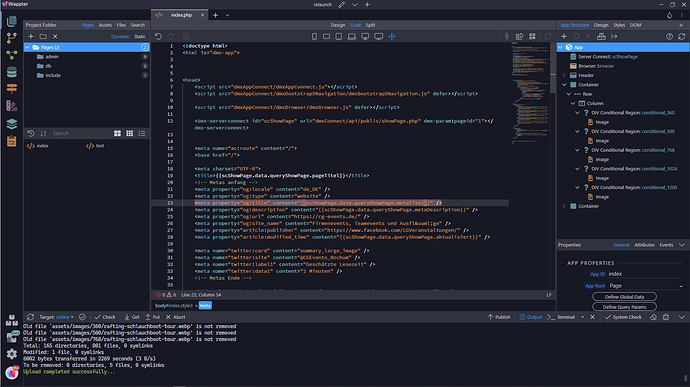690x387 pixels.
Task: Open the Git branch sidebar icon
Action: [12, 38]
